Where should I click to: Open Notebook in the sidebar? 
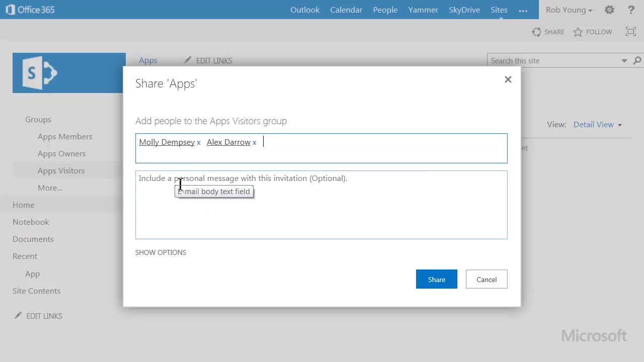(31, 222)
